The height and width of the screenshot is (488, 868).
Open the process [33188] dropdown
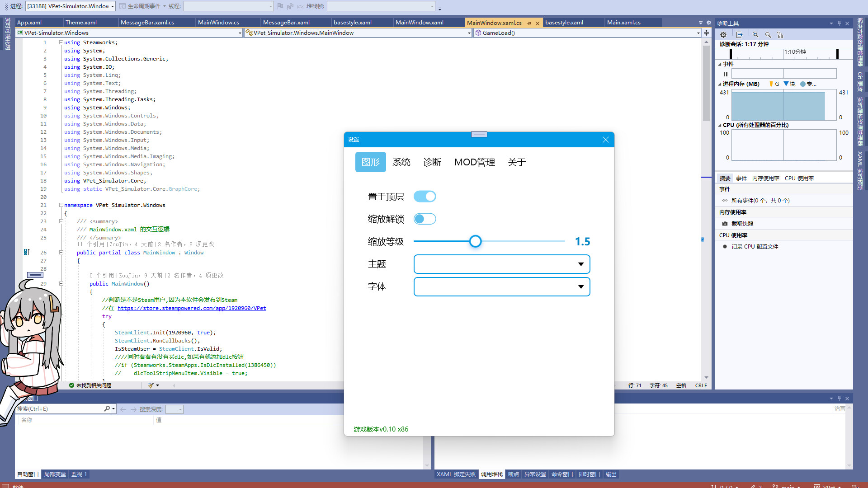70,6
